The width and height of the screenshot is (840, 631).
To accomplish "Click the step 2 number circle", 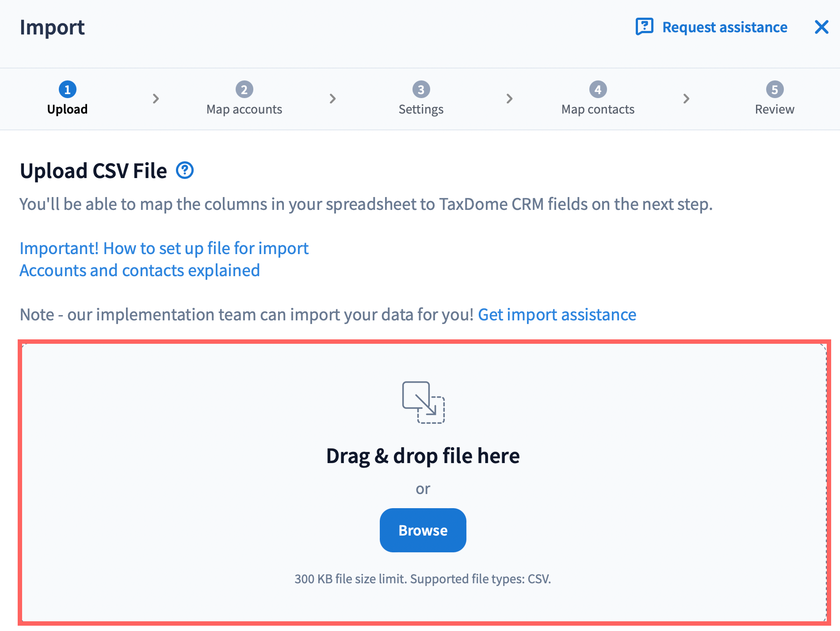I will pos(244,90).
